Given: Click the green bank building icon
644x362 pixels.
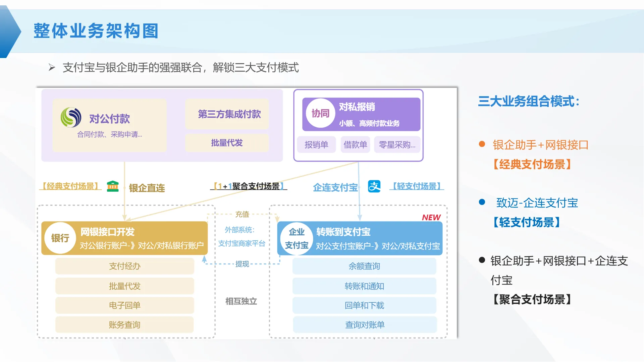Looking at the screenshot, I should click(113, 186).
